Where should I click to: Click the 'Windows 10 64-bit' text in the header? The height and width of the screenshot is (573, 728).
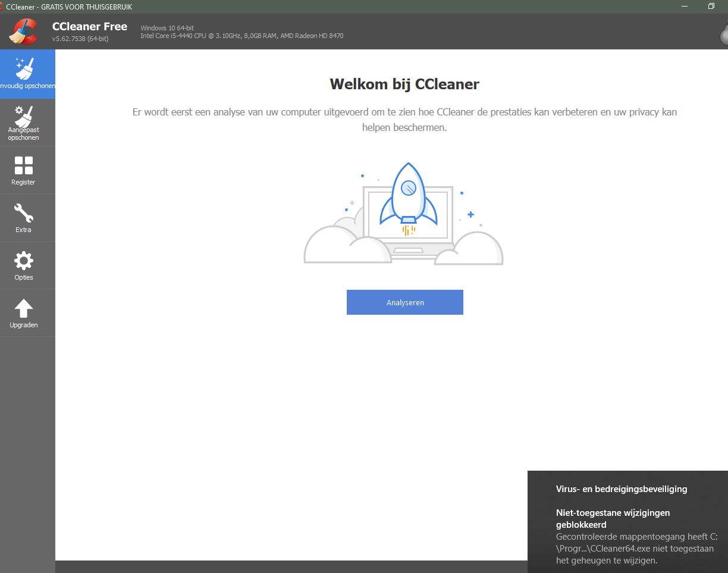coord(167,28)
